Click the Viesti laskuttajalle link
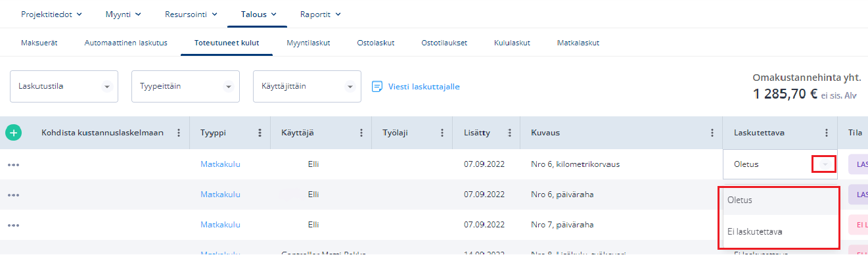868x255 pixels. [424, 86]
